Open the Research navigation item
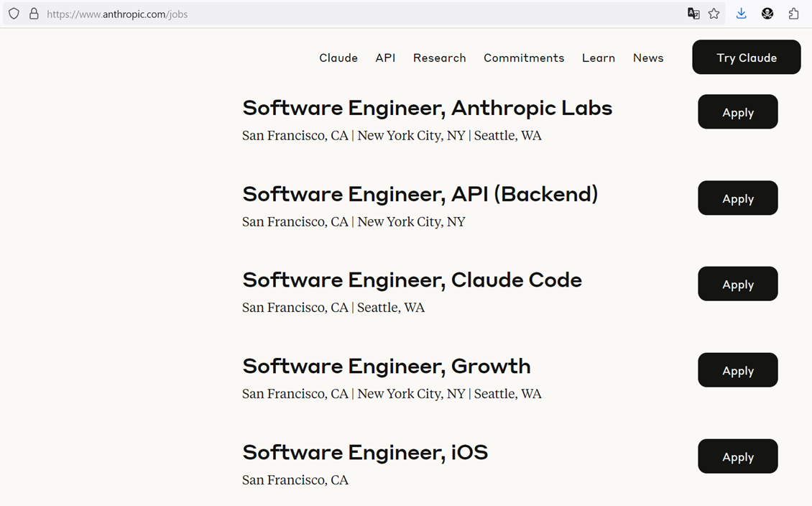The image size is (812, 506). [439, 58]
